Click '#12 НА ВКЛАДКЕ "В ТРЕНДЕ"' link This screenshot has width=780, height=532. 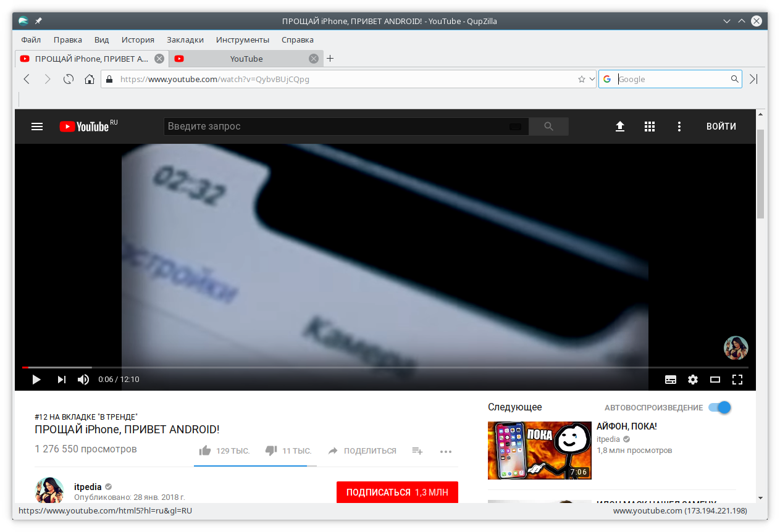coord(86,417)
